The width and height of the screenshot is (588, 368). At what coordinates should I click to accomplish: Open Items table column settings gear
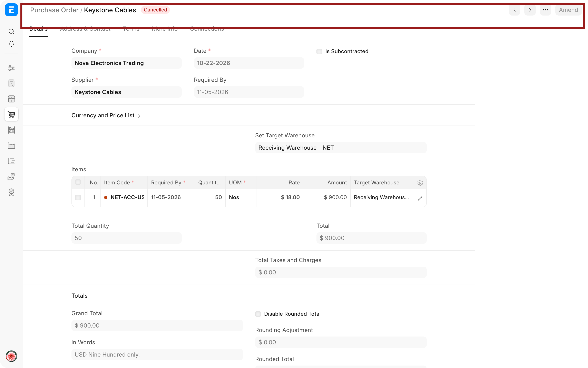click(x=420, y=183)
